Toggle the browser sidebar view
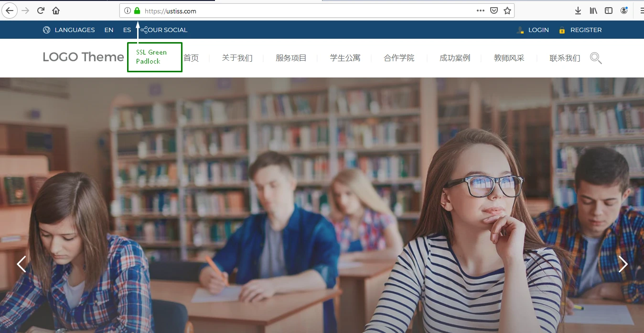The height and width of the screenshot is (333, 644). 609,11
